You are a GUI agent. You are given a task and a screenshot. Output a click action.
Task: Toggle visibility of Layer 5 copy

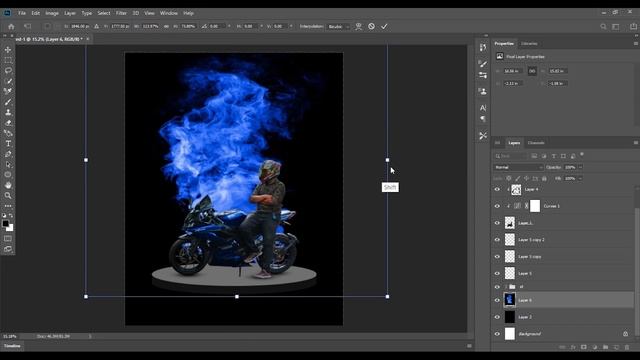(x=497, y=257)
